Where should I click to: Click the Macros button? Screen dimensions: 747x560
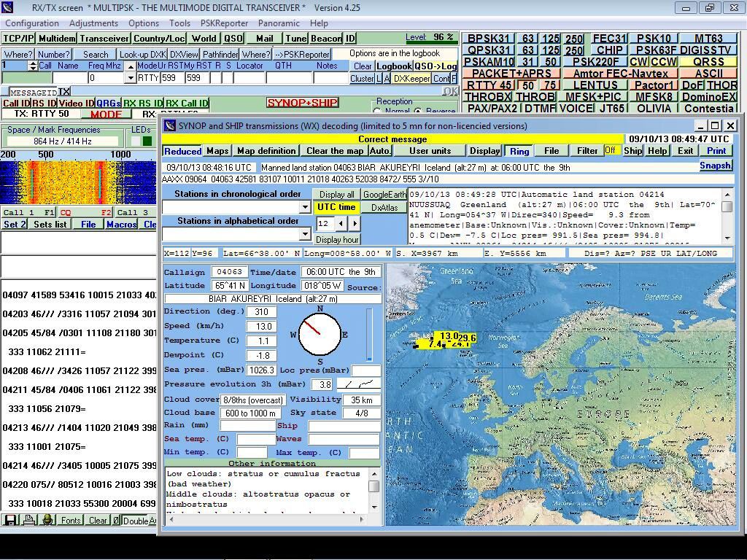[x=122, y=225]
